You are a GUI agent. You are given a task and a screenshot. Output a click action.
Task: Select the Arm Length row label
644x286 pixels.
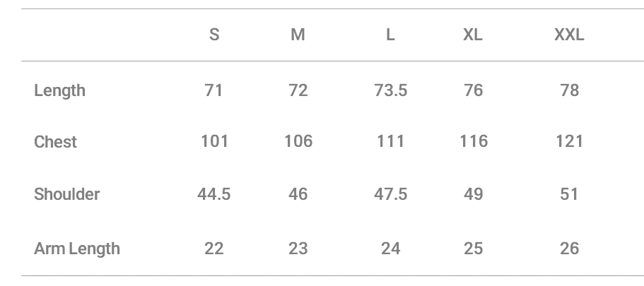pos(77,249)
